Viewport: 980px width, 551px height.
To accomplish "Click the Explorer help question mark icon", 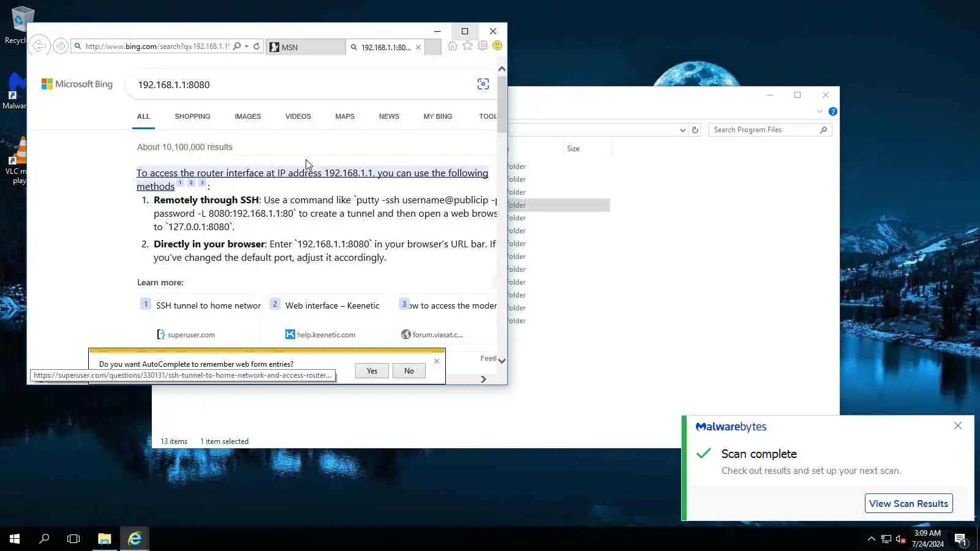I will [x=833, y=111].
